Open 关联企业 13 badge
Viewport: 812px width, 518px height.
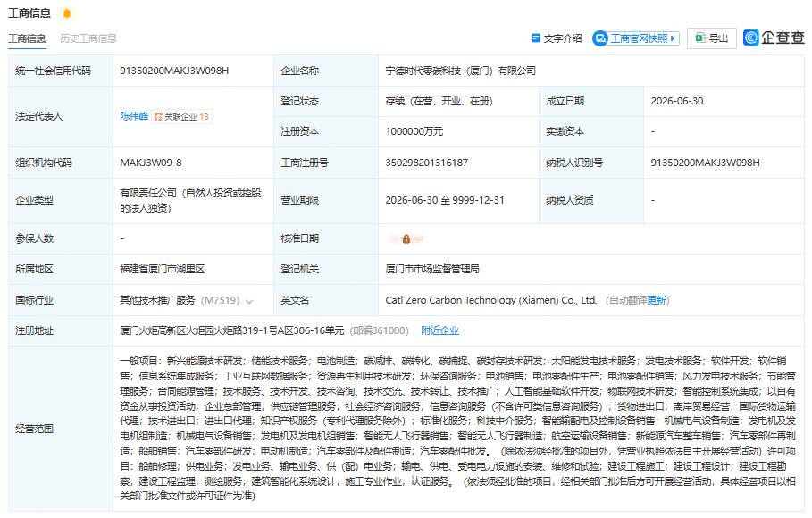tap(181, 117)
